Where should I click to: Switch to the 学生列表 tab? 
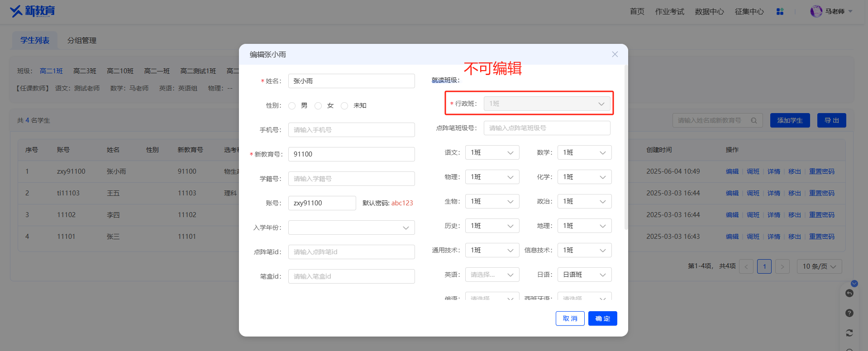35,40
